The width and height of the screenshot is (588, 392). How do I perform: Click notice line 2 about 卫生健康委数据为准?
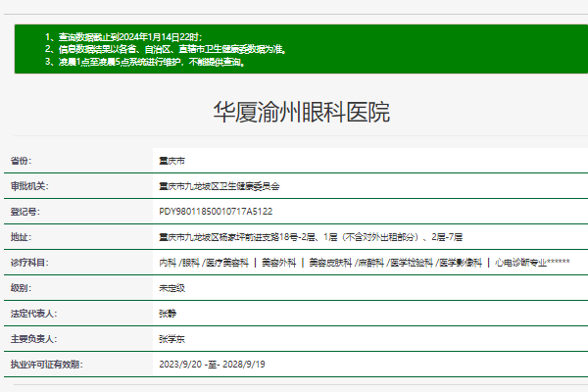[167, 49]
